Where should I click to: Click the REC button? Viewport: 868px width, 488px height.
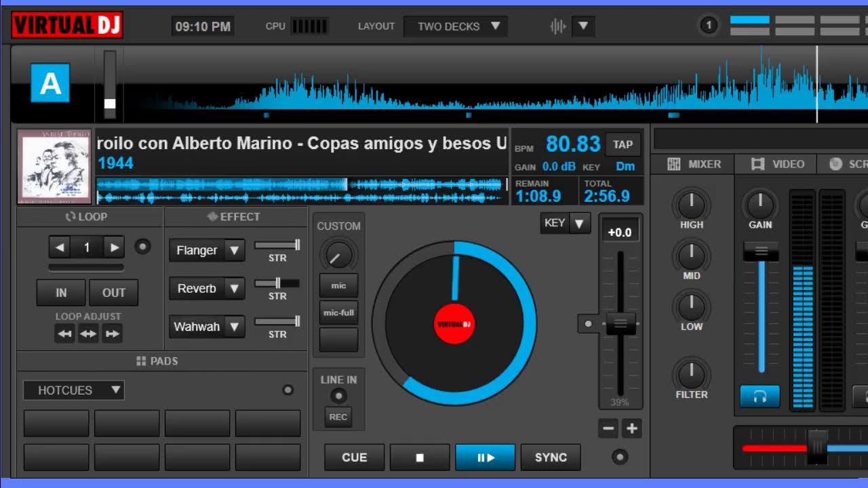tap(338, 417)
